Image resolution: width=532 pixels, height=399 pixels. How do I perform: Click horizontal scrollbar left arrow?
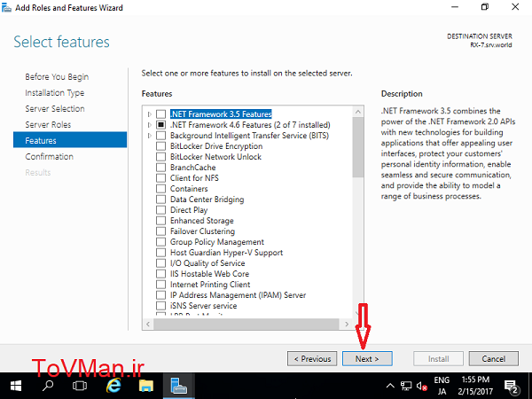pos(148,324)
